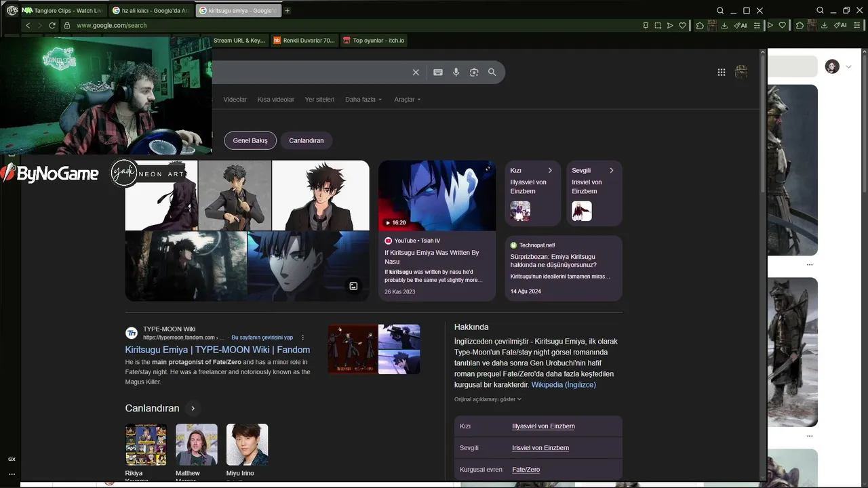Take a snapshot using front window toolbar icon
Screen dimensions: 868x488
click(658, 25)
